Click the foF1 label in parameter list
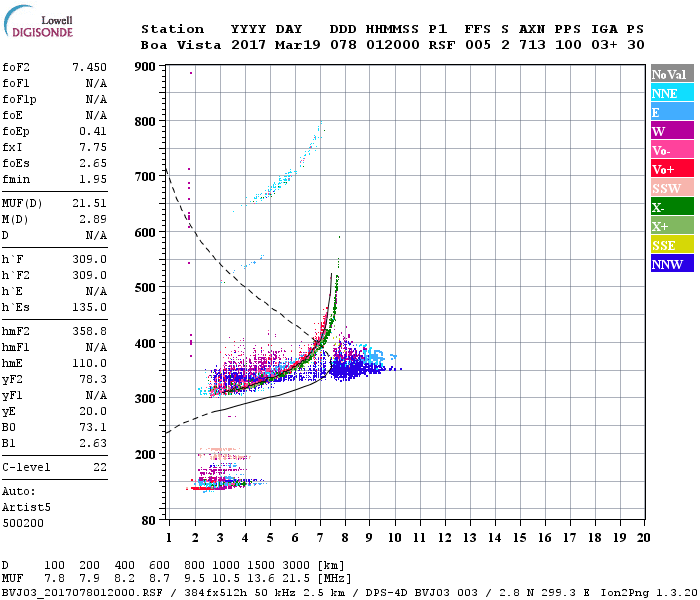The width and height of the screenshot is (700, 600). pos(16,83)
